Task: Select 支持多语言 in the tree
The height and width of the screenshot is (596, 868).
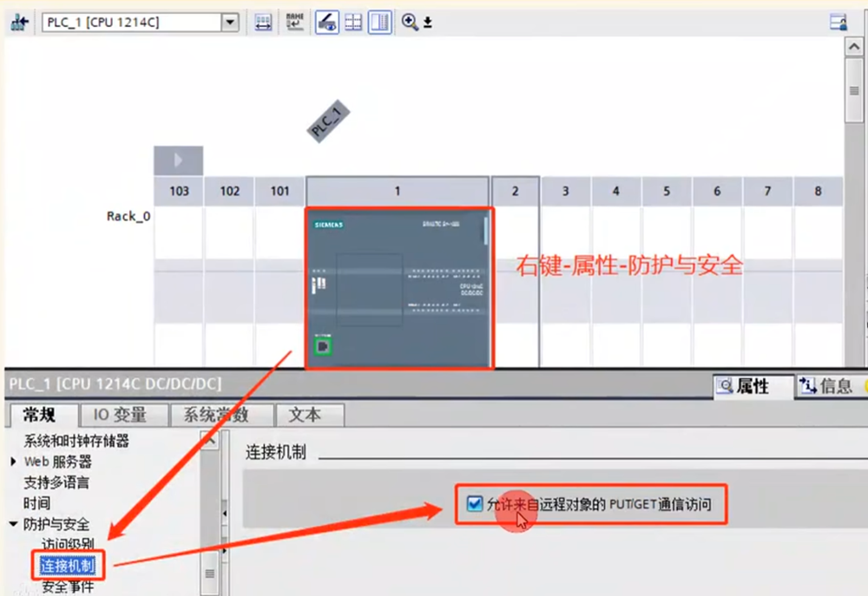Action: point(56,482)
